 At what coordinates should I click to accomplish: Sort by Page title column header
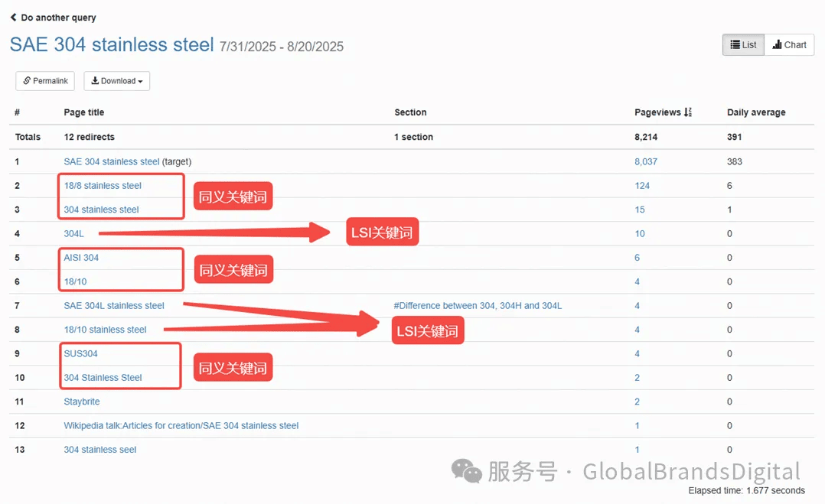pyautogui.click(x=84, y=112)
